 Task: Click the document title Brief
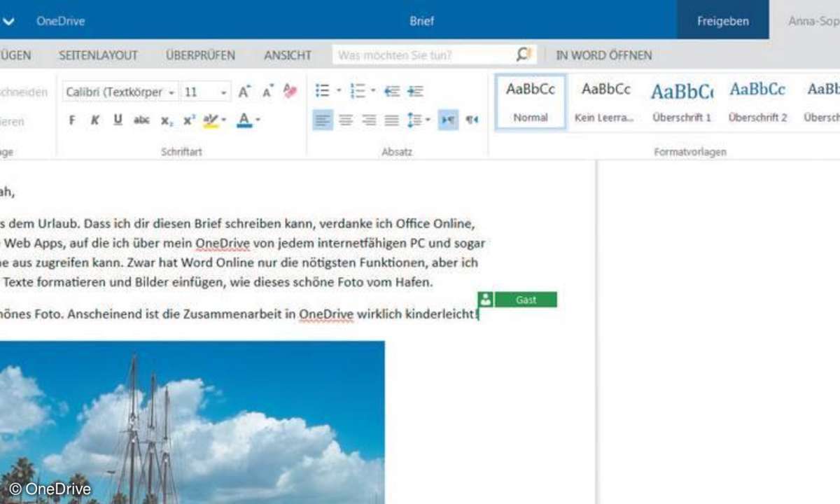pyautogui.click(x=422, y=21)
